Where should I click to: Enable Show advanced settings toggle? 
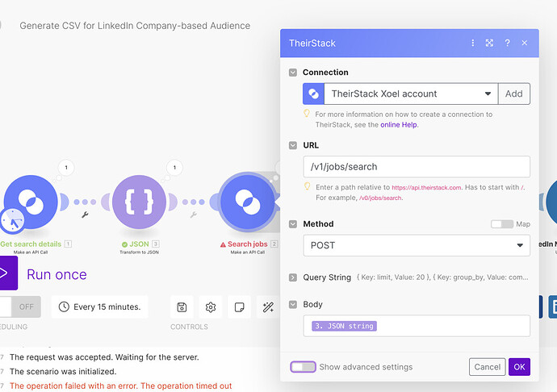pyautogui.click(x=303, y=367)
